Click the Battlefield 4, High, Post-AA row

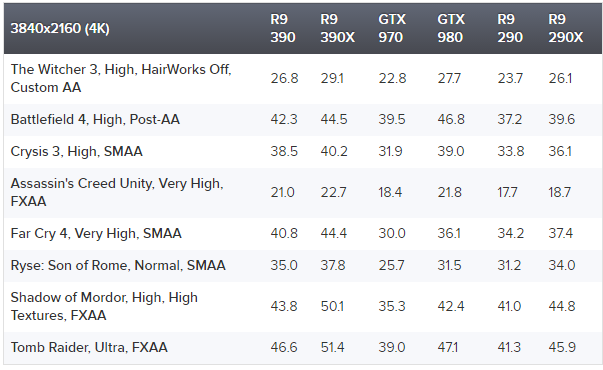tap(303, 120)
